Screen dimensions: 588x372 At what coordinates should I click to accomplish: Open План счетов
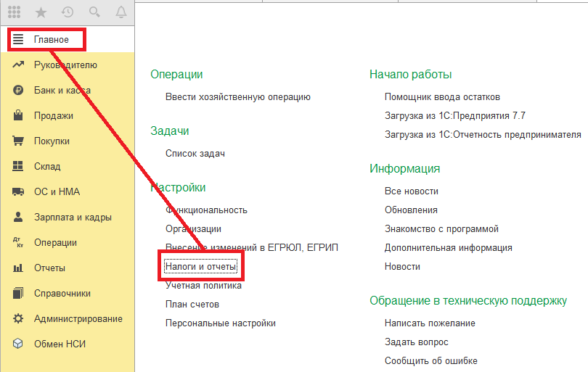[x=192, y=304]
